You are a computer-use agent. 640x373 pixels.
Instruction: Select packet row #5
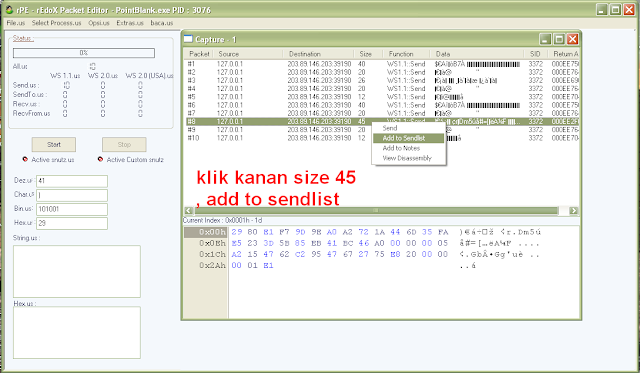click(x=382, y=97)
